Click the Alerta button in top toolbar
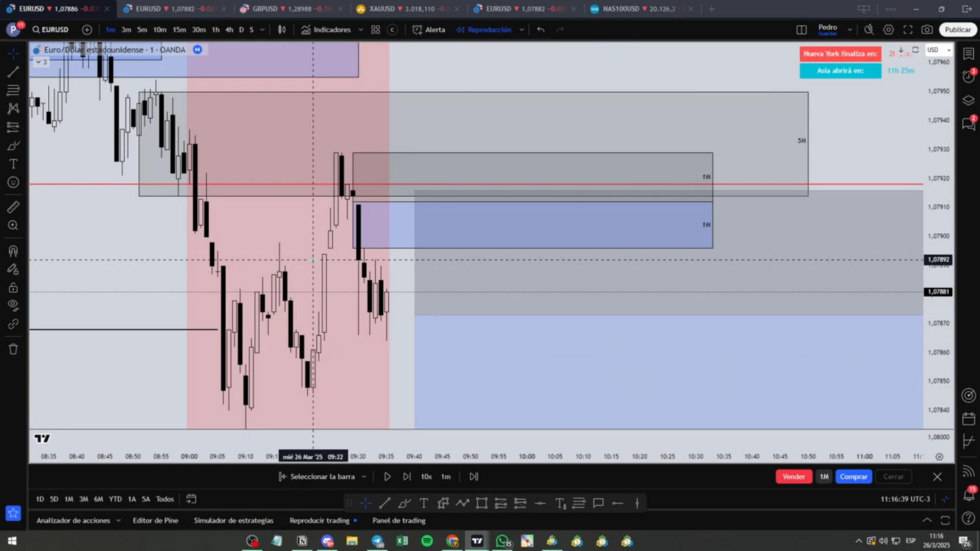 pos(429,30)
